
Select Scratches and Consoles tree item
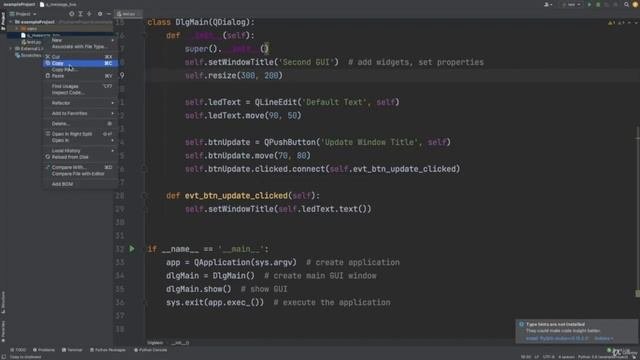(x=28, y=55)
